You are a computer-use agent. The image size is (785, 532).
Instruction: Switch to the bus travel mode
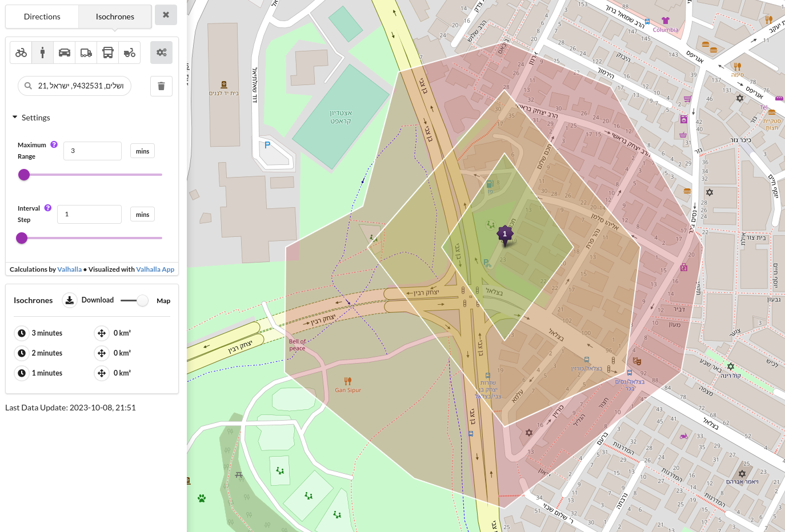[107, 52]
